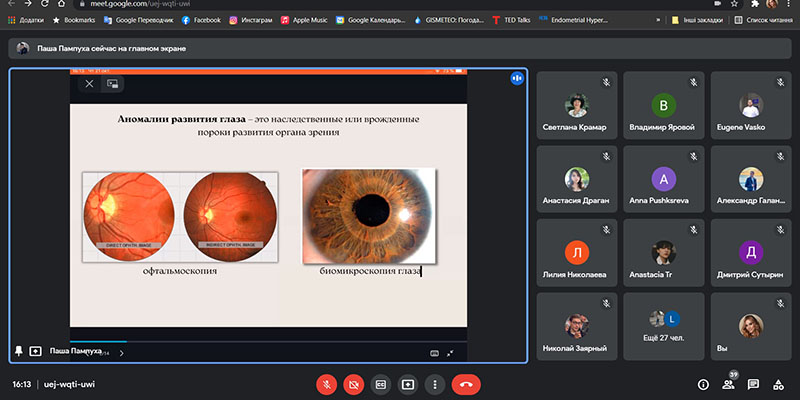Turn on the camera
Viewport: 800px width, 400px height.
point(353,384)
